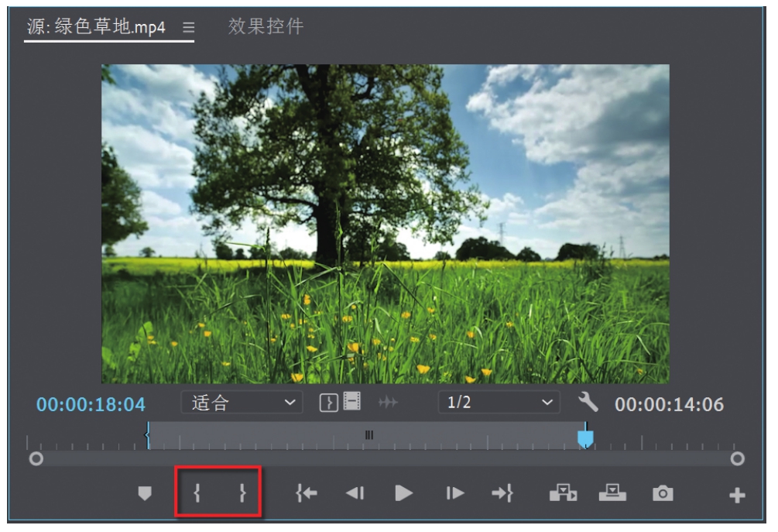This screenshot has width=778, height=532.
Task: Export frame with camera icon
Action: (x=663, y=493)
